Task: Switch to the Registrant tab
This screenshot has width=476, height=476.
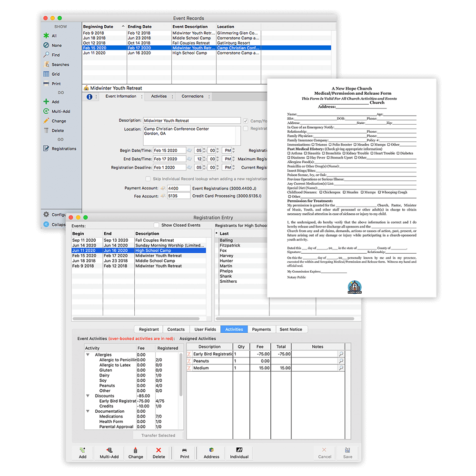Action: pos(149,329)
